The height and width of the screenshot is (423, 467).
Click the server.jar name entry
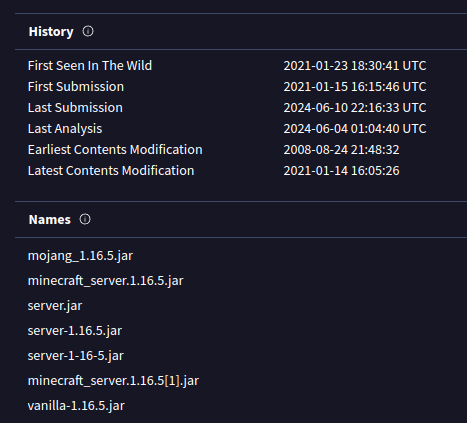pos(55,306)
